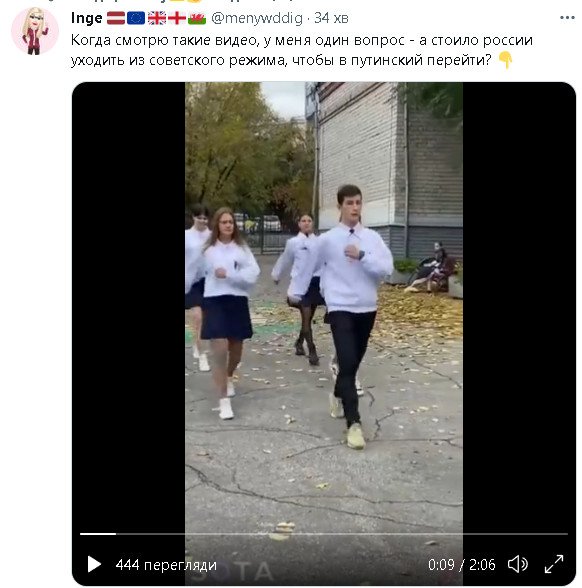Click the Welsh dragon flag emoji
This screenshot has height=588, width=582.
click(x=197, y=18)
